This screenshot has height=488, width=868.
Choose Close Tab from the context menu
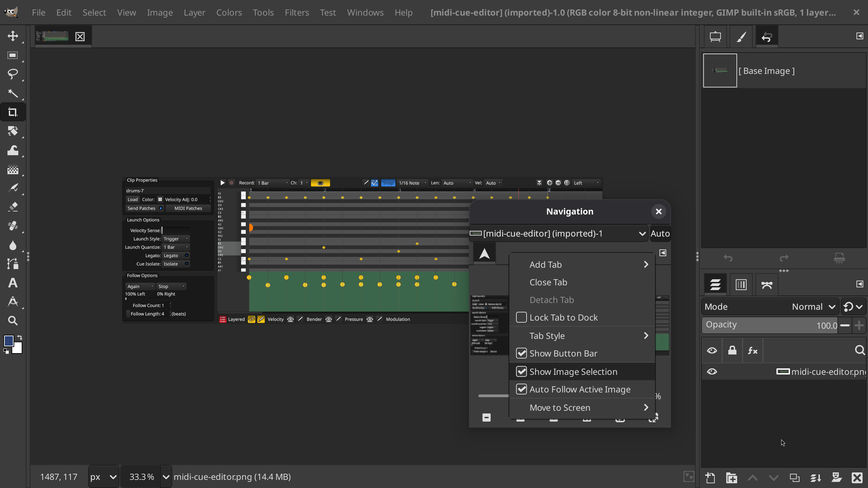[x=548, y=282]
